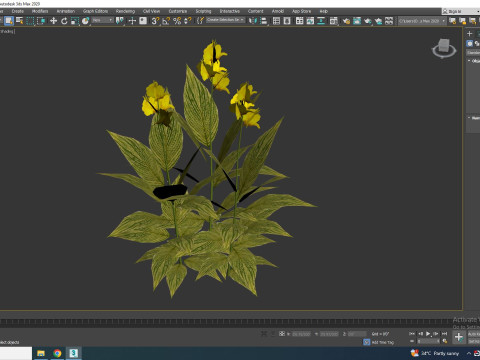Viewport: 480px width, 360px height.
Task: Open the Material Editor
Action: pos(334,21)
